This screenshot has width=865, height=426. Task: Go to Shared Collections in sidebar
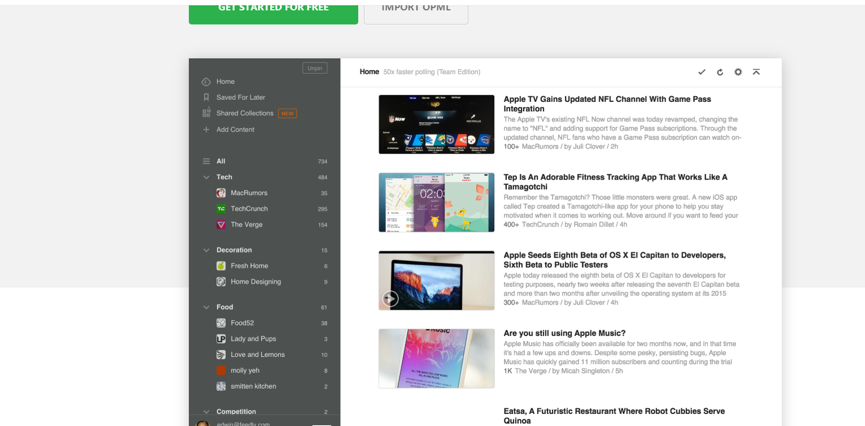pyautogui.click(x=244, y=113)
